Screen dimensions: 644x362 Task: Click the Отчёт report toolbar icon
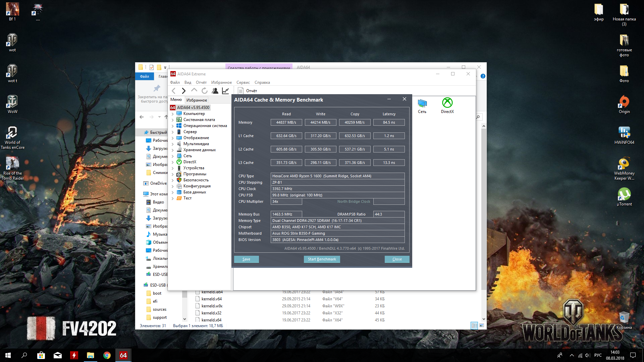[248, 91]
